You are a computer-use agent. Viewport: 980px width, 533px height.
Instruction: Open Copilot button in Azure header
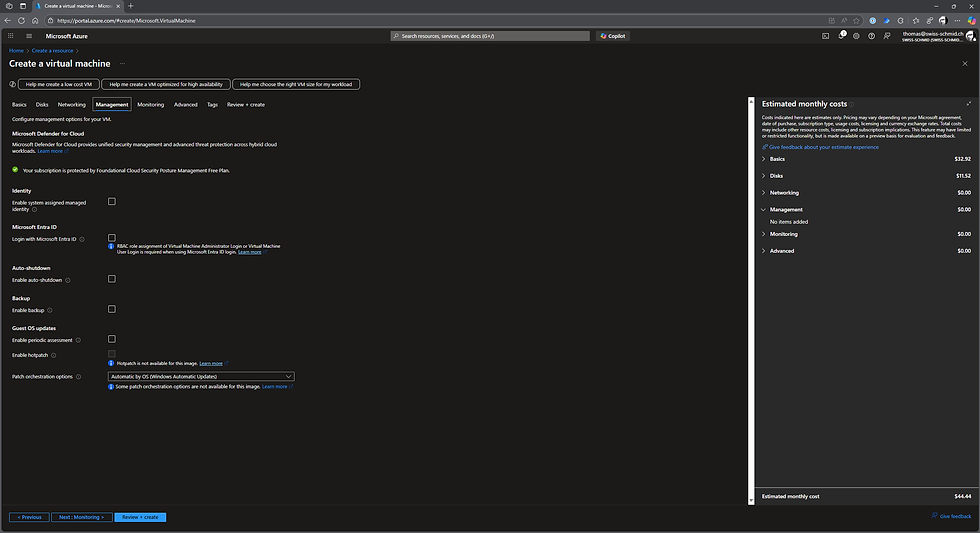pyautogui.click(x=613, y=36)
